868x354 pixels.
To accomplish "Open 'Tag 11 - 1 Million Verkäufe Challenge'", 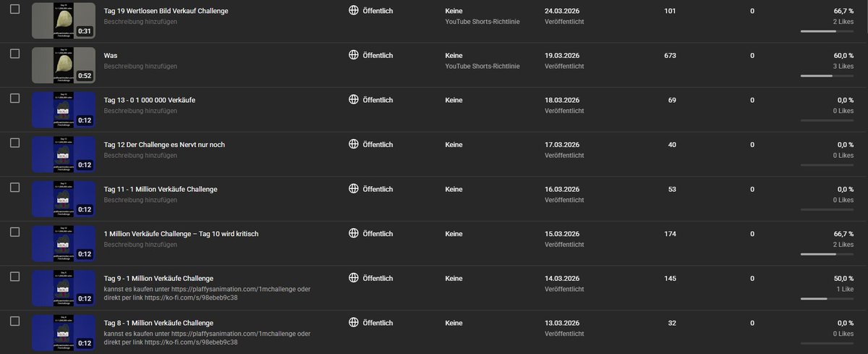I will [161, 190].
